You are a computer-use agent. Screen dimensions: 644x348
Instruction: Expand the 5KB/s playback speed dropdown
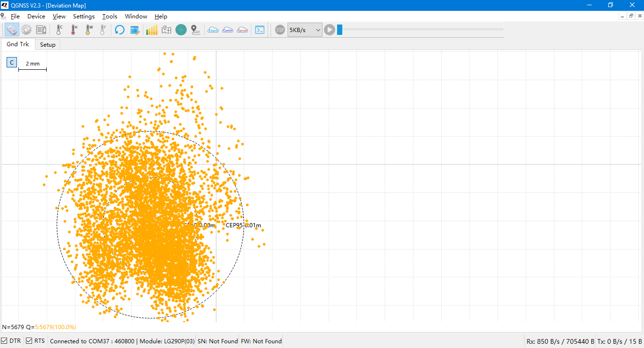click(x=305, y=30)
